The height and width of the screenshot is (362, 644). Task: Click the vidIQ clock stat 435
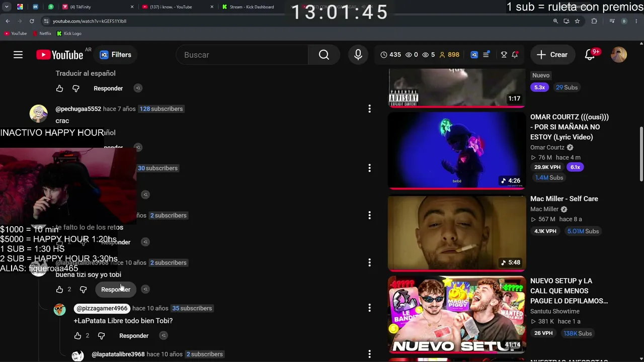(390, 55)
